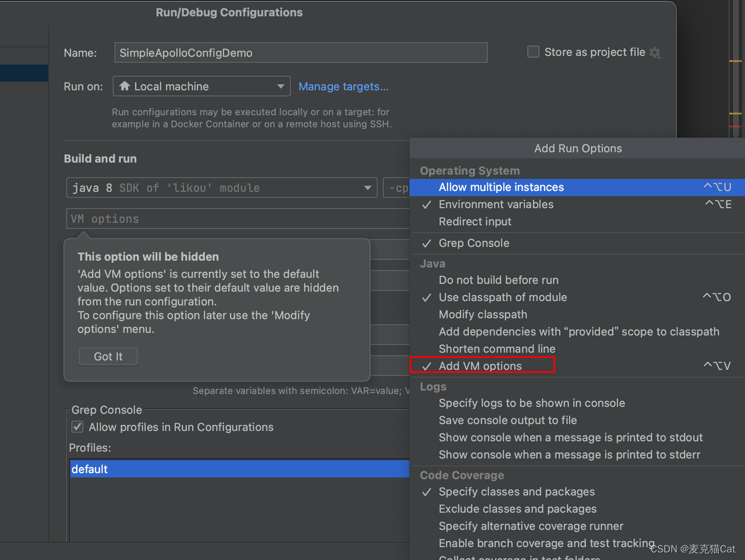Toggle Environment variables run option

coord(577,204)
